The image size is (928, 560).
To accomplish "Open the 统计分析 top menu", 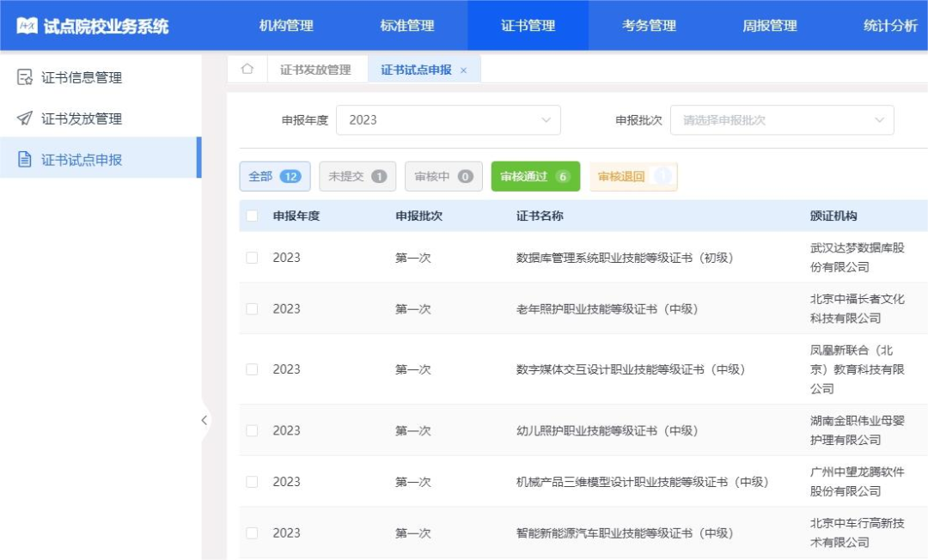I will coord(890,26).
